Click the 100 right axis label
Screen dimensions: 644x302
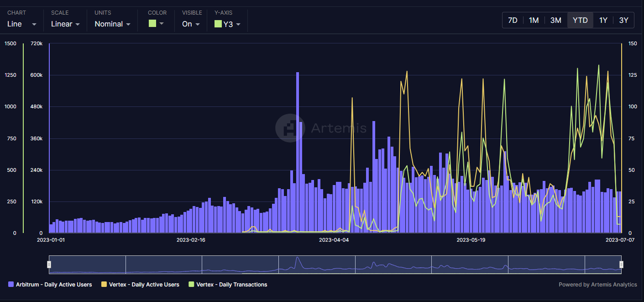pyautogui.click(x=633, y=107)
